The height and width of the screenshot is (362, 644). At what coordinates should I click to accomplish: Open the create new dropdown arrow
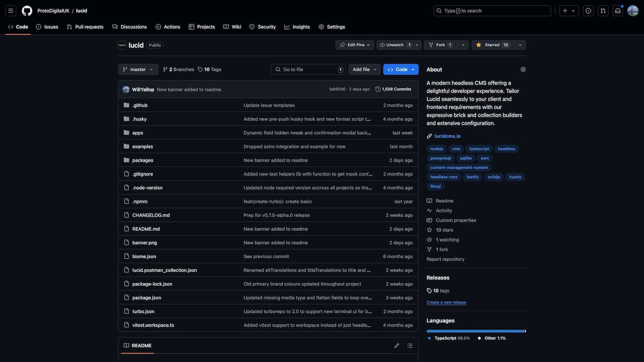tap(573, 11)
